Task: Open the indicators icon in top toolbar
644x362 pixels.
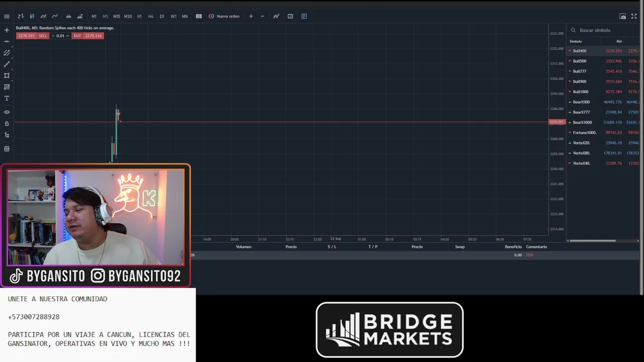Action: [x=276, y=16]
